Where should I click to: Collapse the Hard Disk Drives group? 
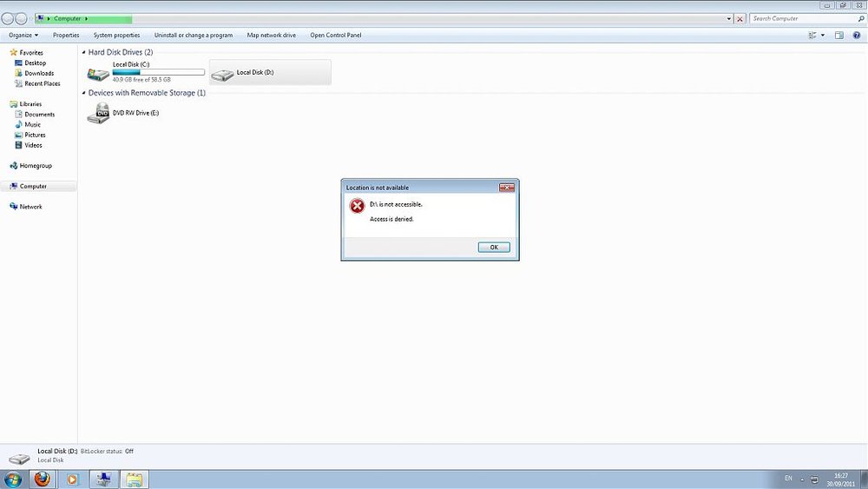coord(84,52)
